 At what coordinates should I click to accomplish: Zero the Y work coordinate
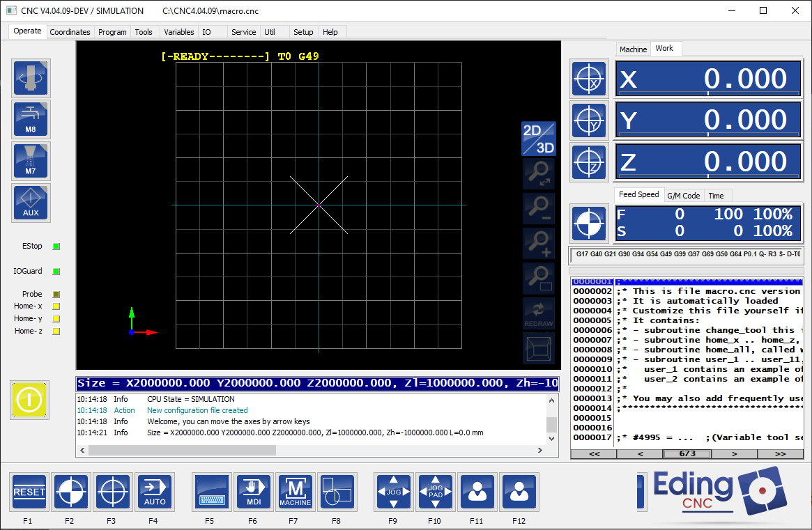(590, 120)
